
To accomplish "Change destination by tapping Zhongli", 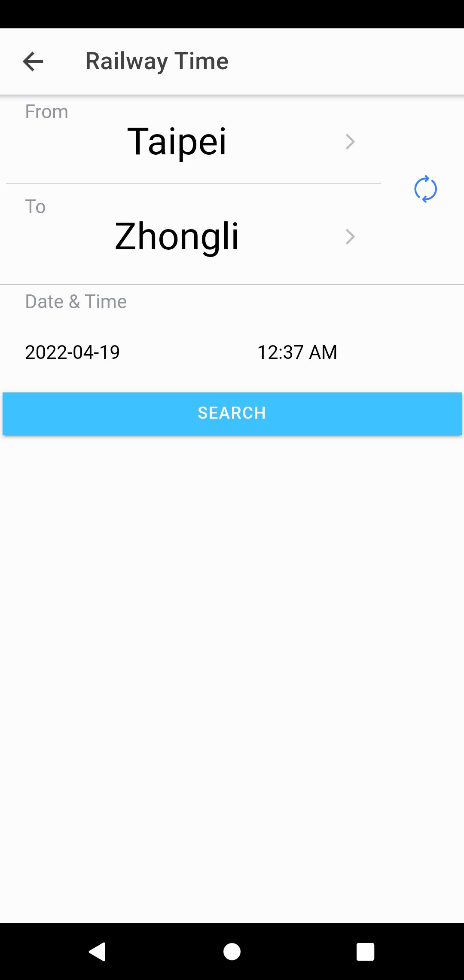I will tap(177, 236).
